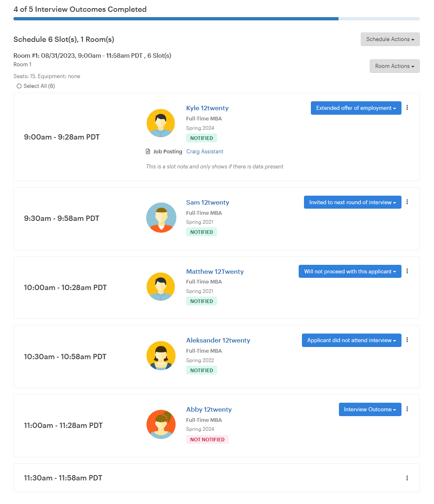
Task: Open the three-dot menu for Abby 12twenty
Action: pyautogui.click(x=407, y=409)
